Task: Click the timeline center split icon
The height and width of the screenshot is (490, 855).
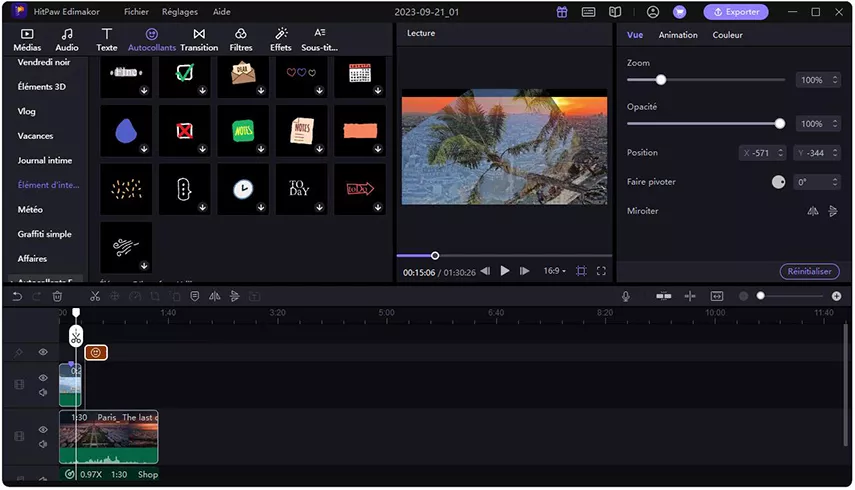Action: pyautogui.click(x=690, y=296)
